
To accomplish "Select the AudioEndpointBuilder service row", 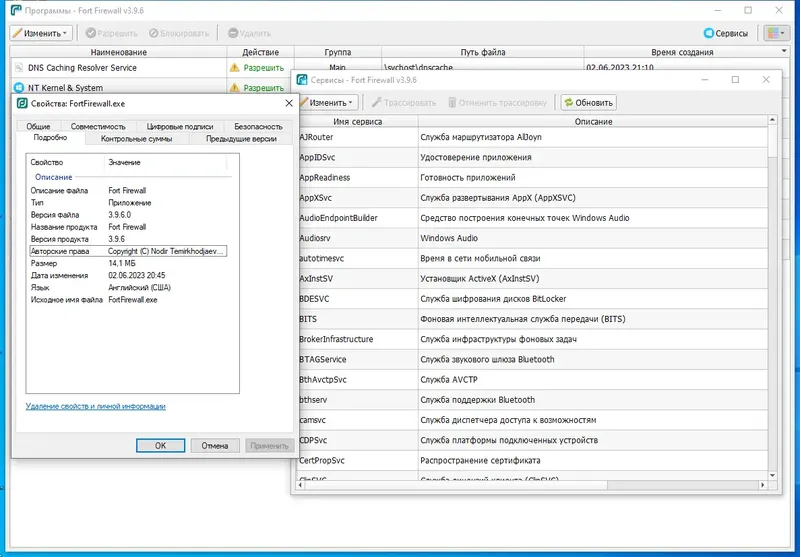I will (532, 218).
